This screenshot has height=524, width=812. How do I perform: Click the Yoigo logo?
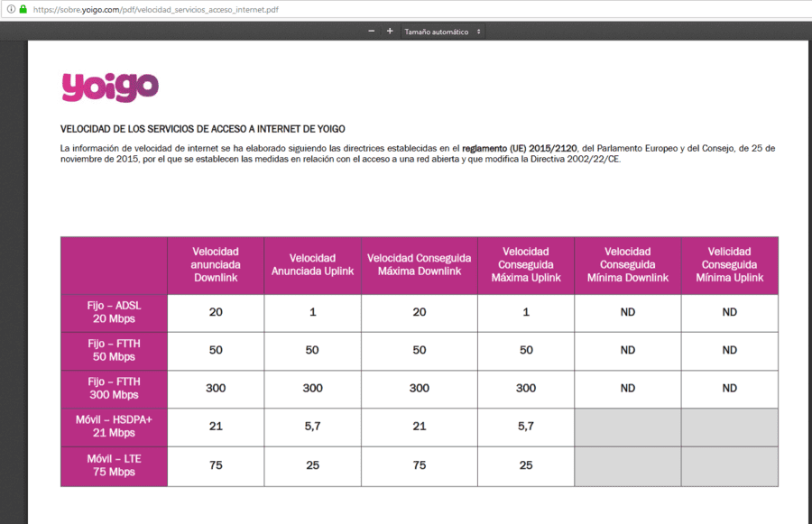click(110, 87)
